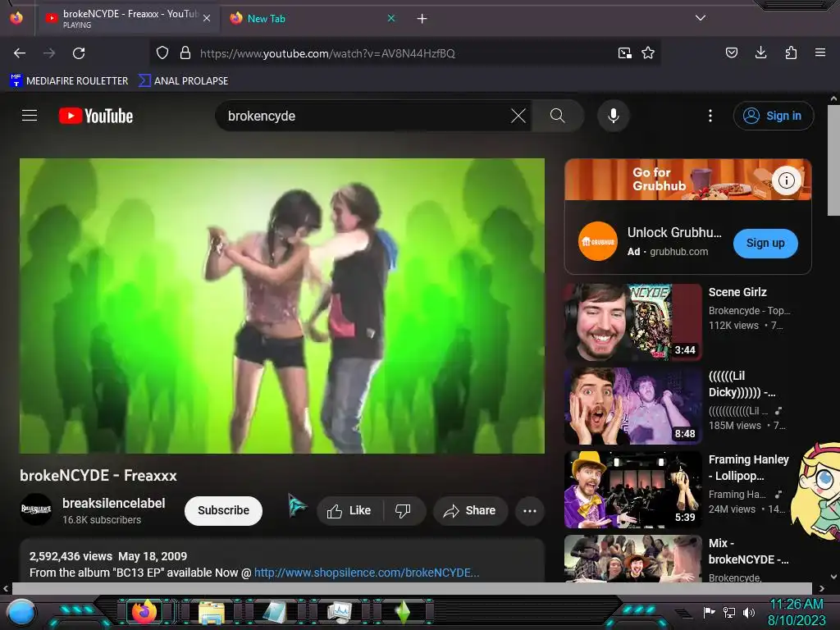
Task: Click Scene Girlz video title
Action: [737, 293]
